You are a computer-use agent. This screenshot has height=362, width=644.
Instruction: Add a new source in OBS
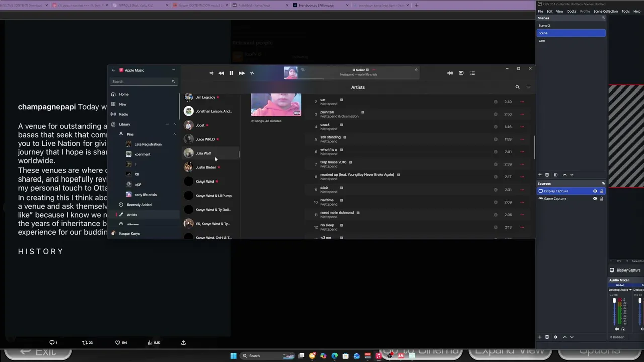point(540,337)
